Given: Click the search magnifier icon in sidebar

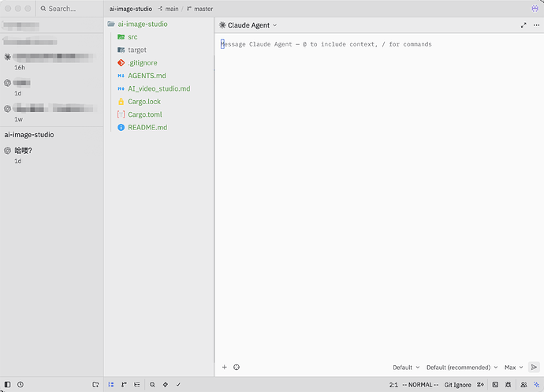Looking at the screenshot, I should coord(43,9).
